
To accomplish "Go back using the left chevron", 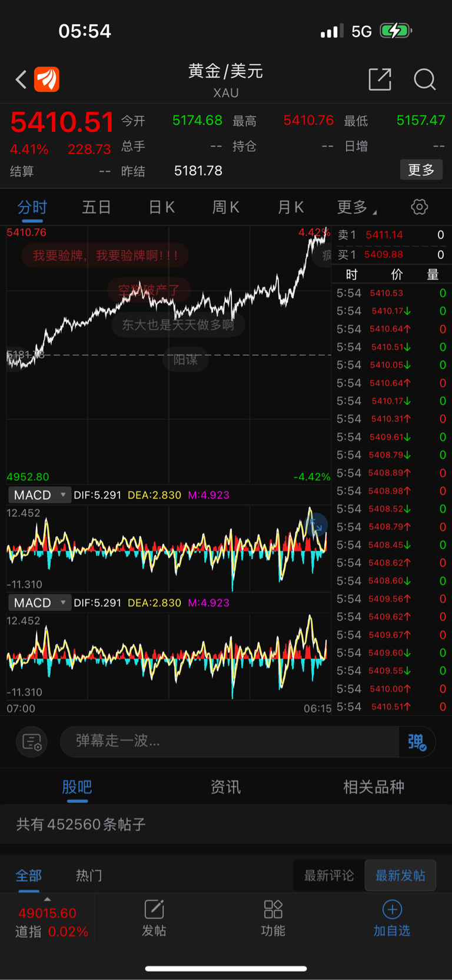I will tap(21, 79).
